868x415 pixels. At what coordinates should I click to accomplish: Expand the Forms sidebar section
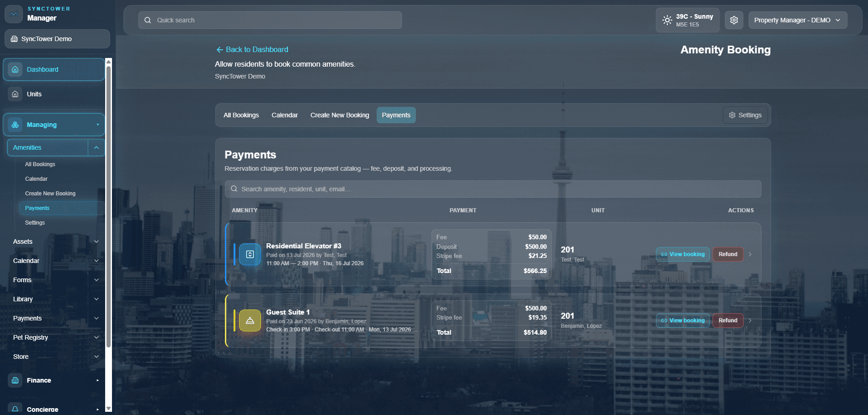click(96, 280)
